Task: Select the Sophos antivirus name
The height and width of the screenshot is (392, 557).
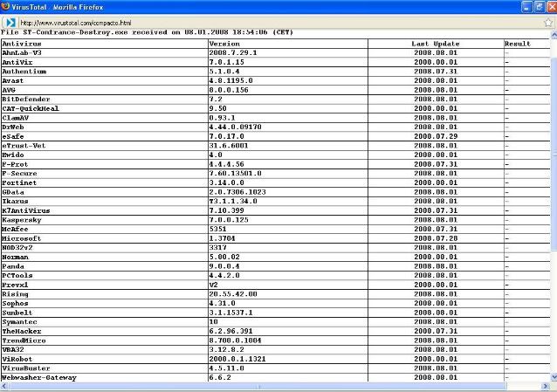Action: (x=15, y=303)
